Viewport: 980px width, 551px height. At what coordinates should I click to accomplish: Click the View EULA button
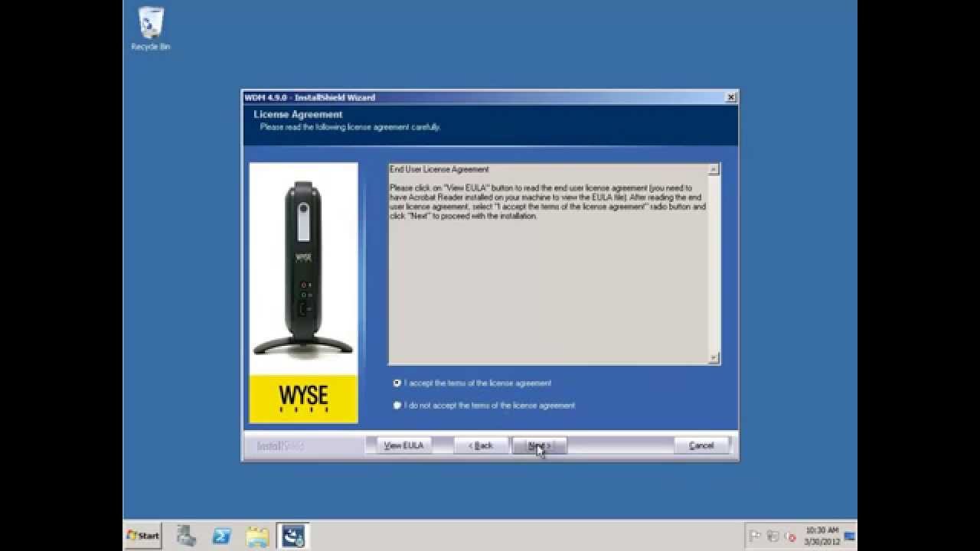click(403, 445)
